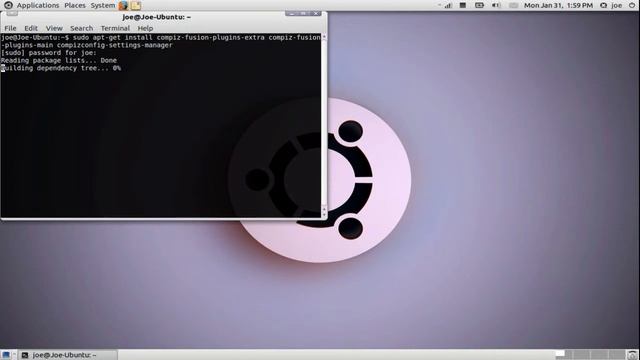Open the power session menu icon

click(632, 5)
